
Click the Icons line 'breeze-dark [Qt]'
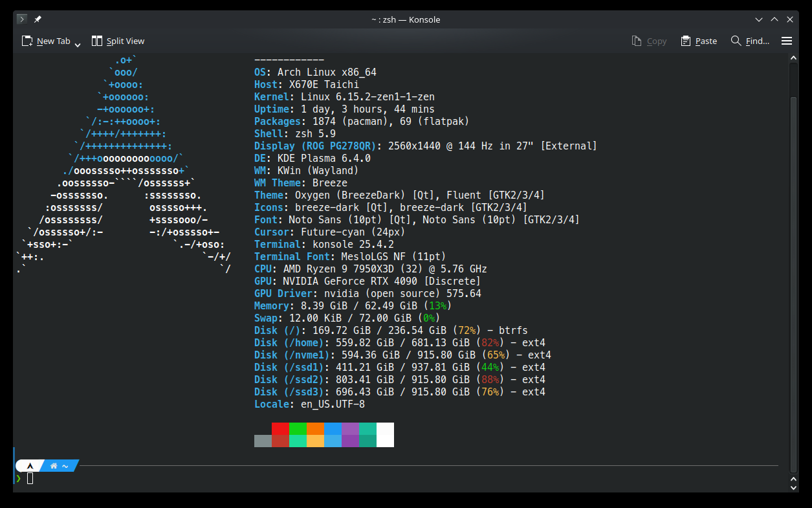[x=342, y=208]
